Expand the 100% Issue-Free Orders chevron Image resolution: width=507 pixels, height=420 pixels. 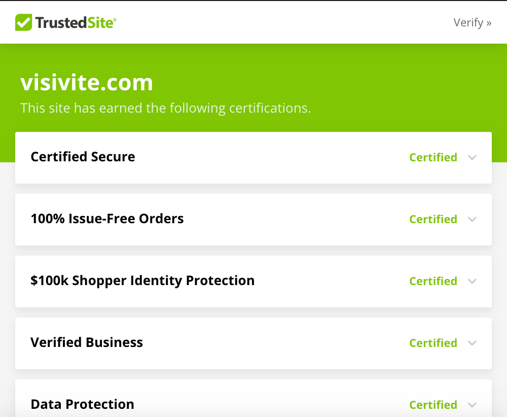pos(472,219)
